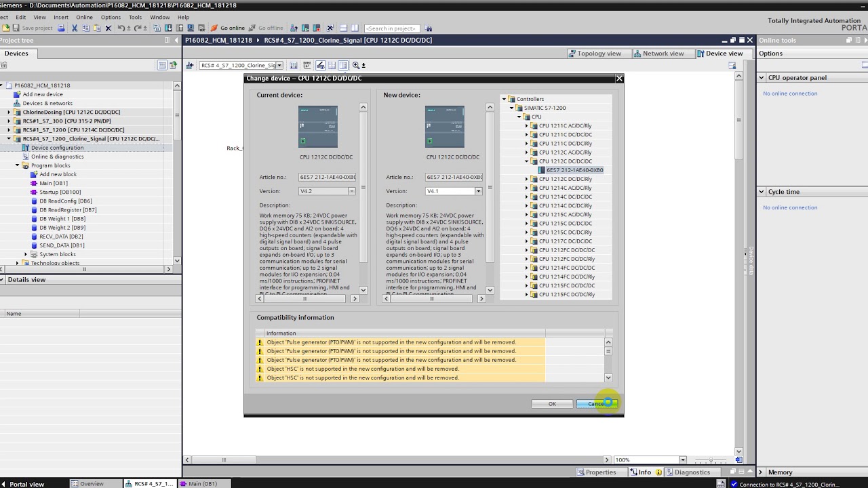Click the new device Article no. field
868x488 pixels.
point(454,177)
